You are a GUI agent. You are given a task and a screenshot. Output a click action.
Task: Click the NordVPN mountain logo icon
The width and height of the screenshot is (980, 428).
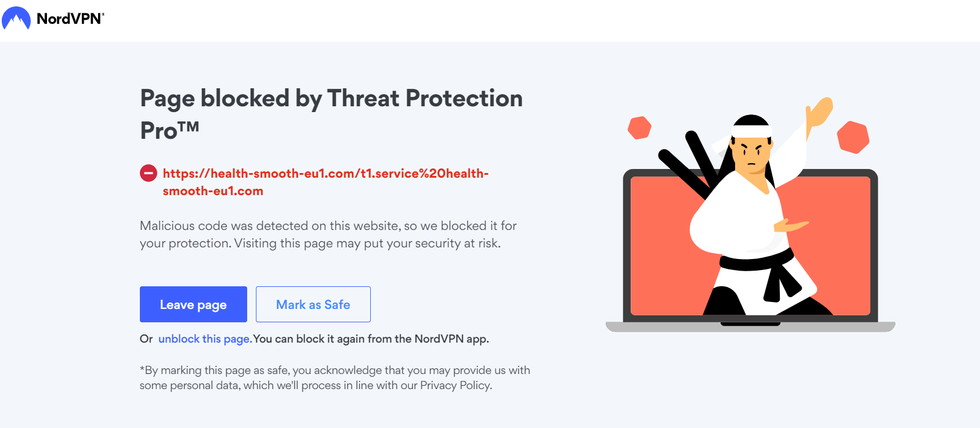click(16, 19)
